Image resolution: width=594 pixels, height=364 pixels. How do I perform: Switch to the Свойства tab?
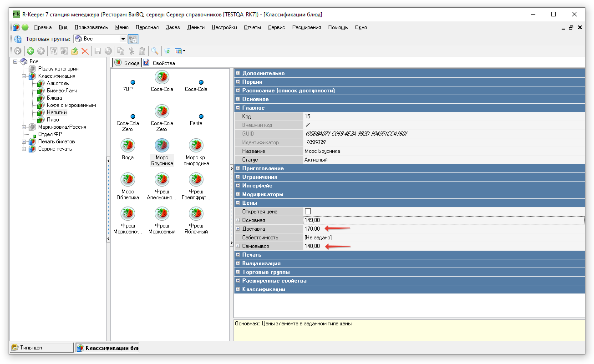(x=159, y=63)
